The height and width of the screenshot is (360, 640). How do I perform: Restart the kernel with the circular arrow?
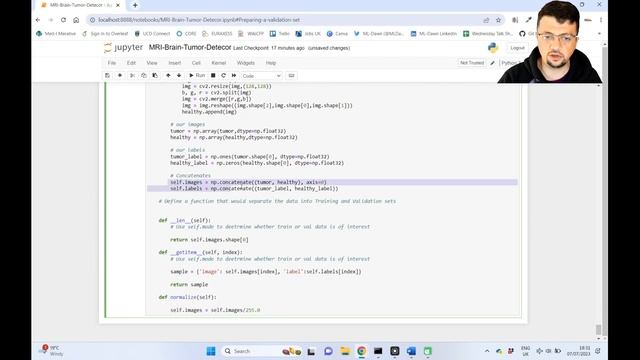223,76
